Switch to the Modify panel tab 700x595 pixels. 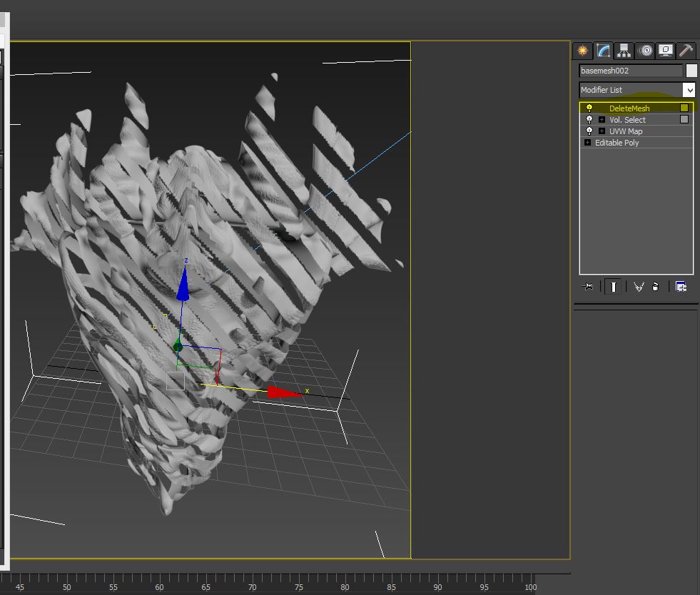pyautogui.click(x=604, y=51)
